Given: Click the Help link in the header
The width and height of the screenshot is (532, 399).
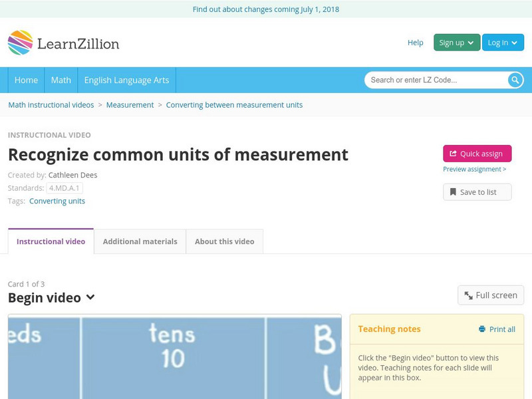Looking at the screenshot, I should [x=414, y=43].
